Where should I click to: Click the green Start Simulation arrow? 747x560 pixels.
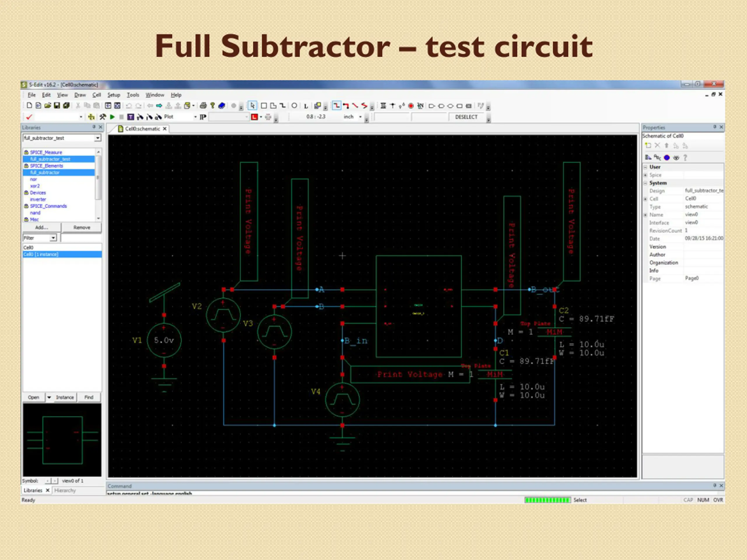tap(112, 117)
